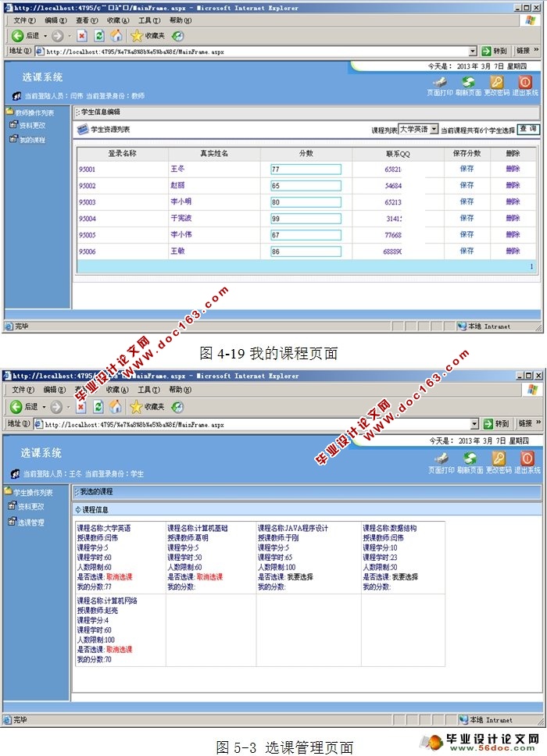Viewport: 547px width, 756px height.
Task: Click the Refresh toolbar icon in teacher window
Action: [99, 36]
